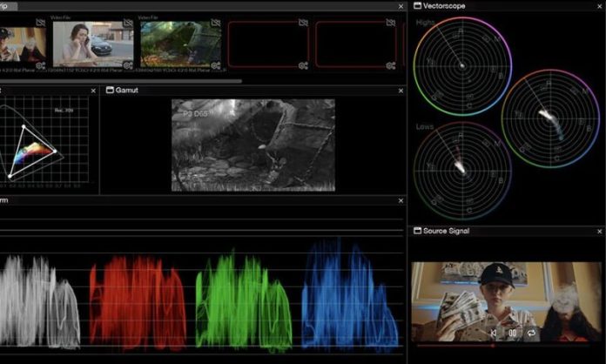Viewport: 606px width, 364px height.
Task: Open settings gear on the second video thumbnail
Action: [128, 65]
